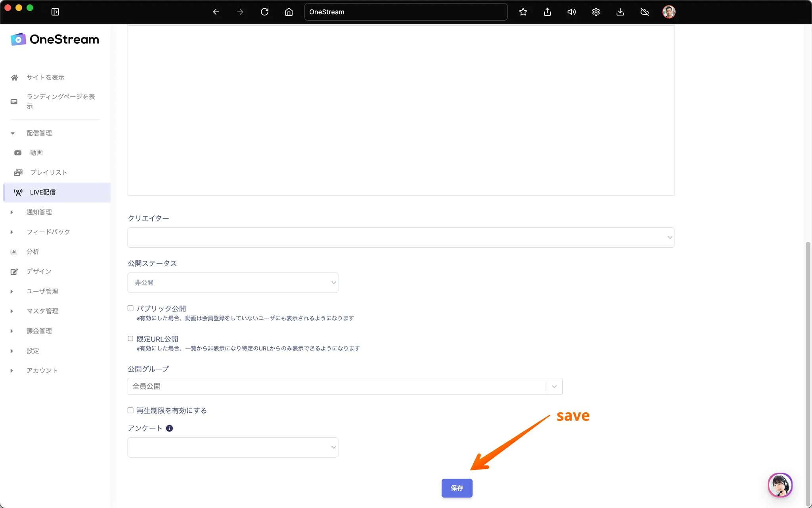Click the speaker sound icon
The image size is (812, 508).
[x=571, y=12]
